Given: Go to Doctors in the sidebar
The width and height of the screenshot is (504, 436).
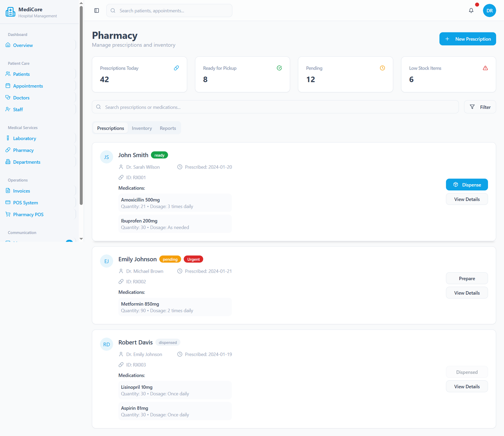Looking at the screenshot, I should (x=21, y=98).
